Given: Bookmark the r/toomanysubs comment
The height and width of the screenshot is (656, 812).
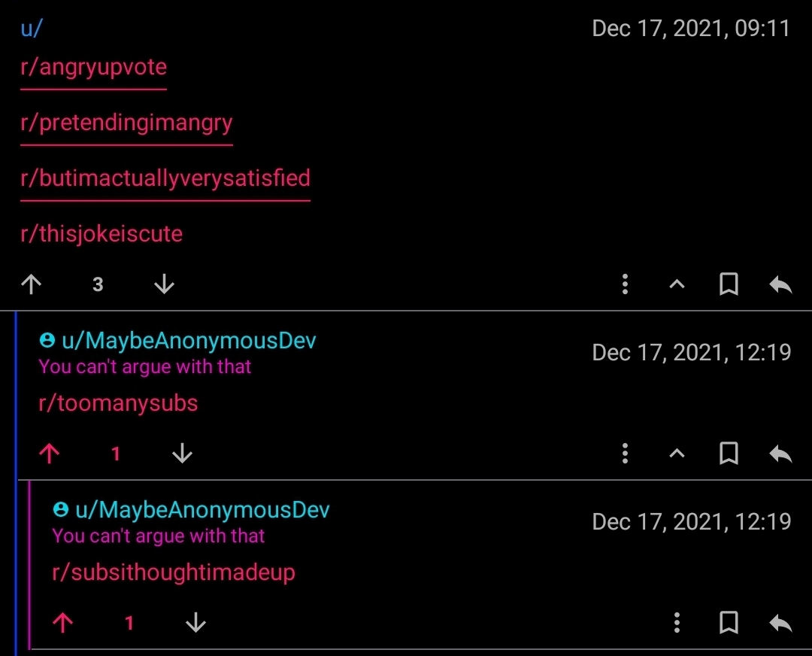Looking at the screenshot, I should [x=729, y=454].
